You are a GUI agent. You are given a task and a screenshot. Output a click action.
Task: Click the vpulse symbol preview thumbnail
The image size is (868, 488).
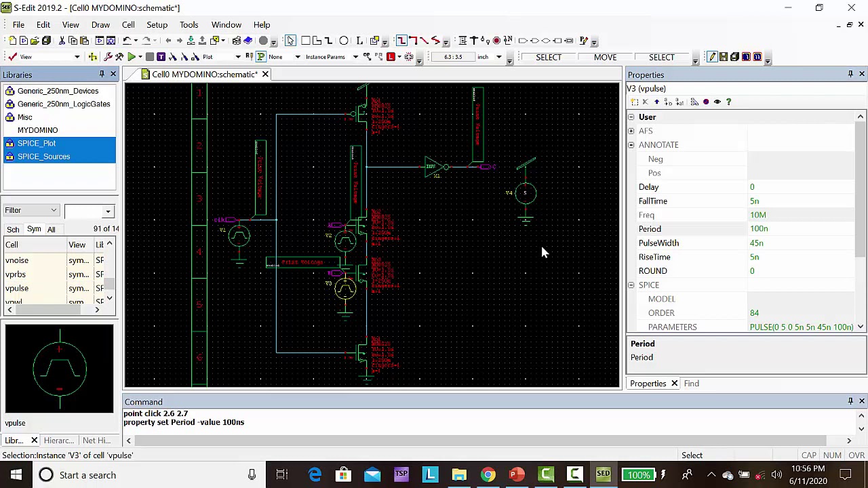tap(60, 369)
